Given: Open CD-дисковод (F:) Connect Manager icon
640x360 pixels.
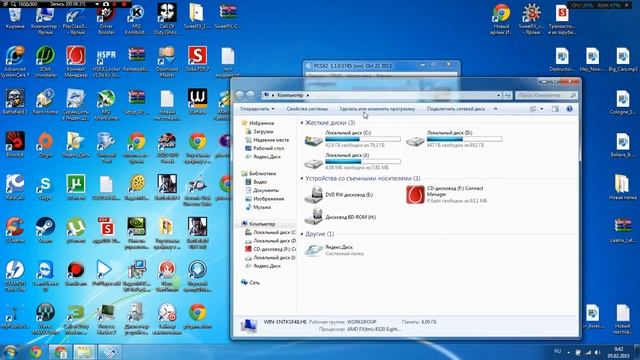Looking at the screenshot, I should 415,194.
